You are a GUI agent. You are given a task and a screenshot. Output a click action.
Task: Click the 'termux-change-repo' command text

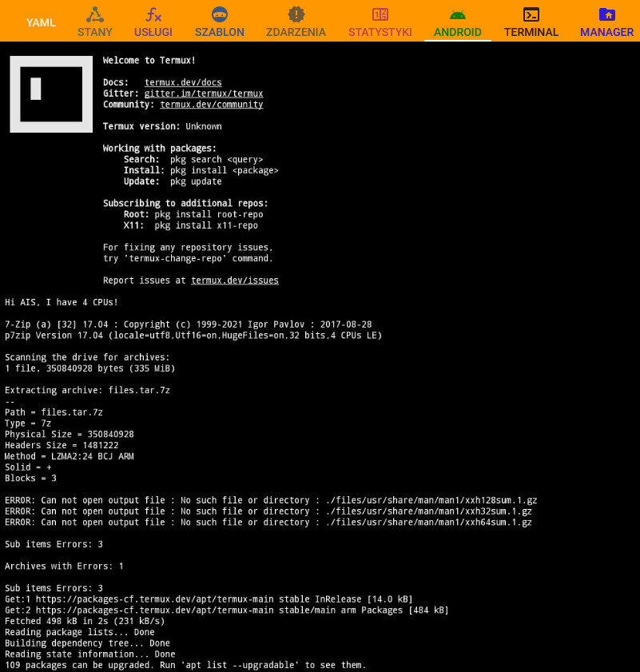(x=176, y=258)
